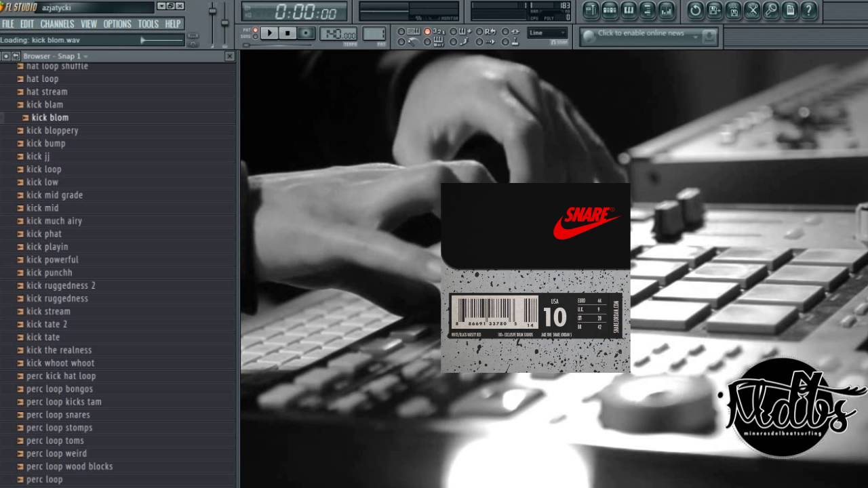Adjust the master pitch slider
Viewport: 868px width, 488px height.
point(225,22)
